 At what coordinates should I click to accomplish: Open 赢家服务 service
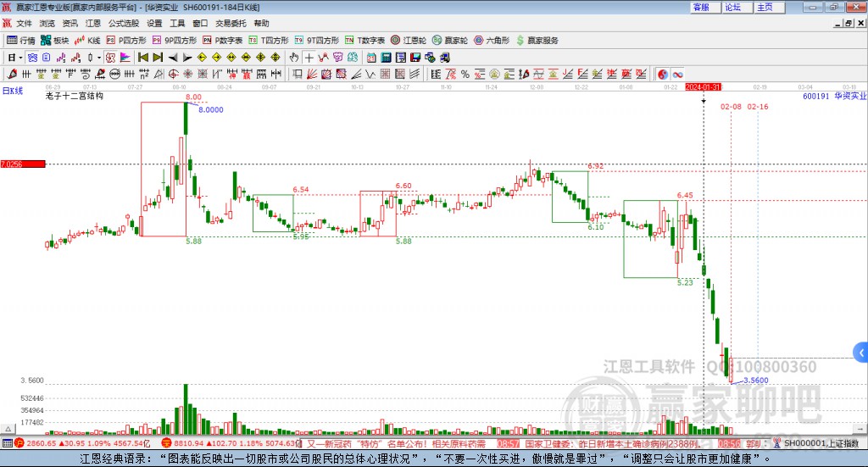point(537,41)
